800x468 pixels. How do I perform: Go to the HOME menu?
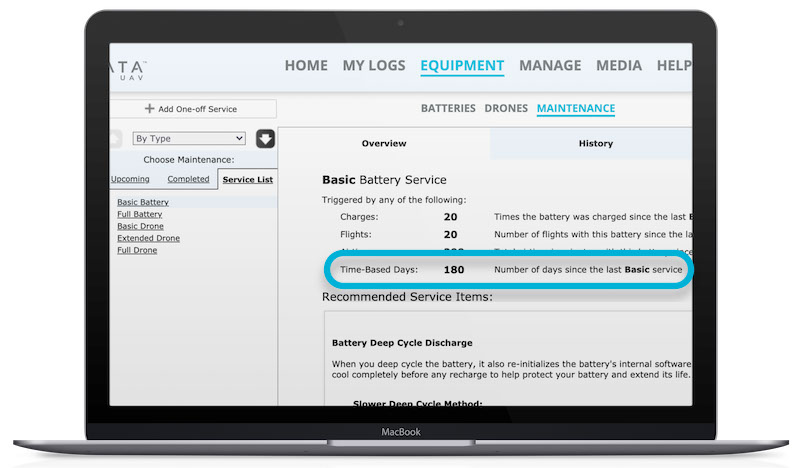(306, 65)
